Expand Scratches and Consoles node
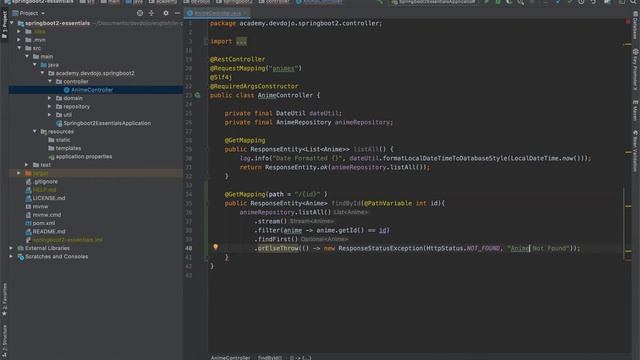Viewport: 640px width, 360px height. [11, 257]
